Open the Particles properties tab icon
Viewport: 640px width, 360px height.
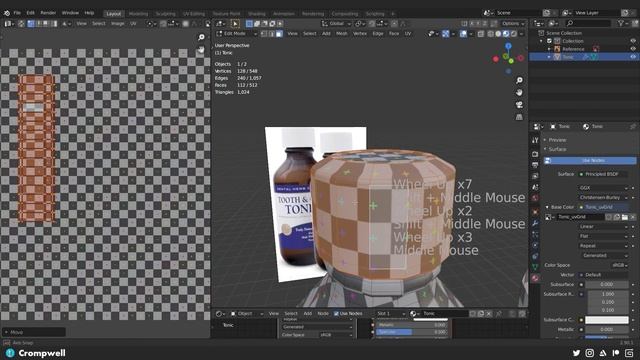pyautogui.click(x=535, y=234)
